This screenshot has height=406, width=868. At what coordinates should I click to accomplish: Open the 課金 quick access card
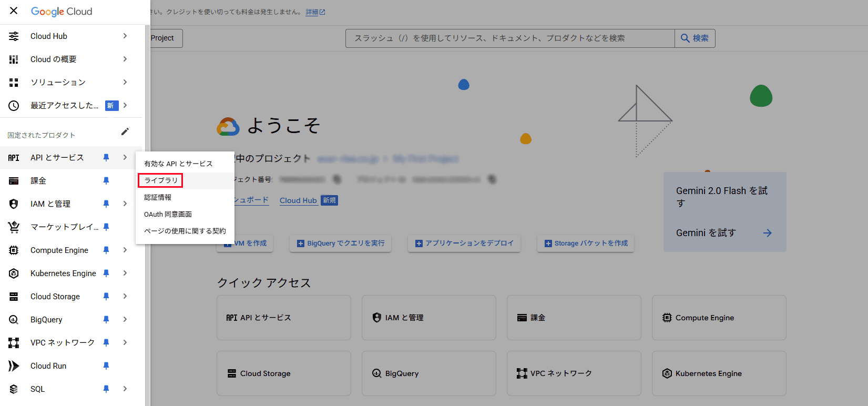tap(574, 318)
